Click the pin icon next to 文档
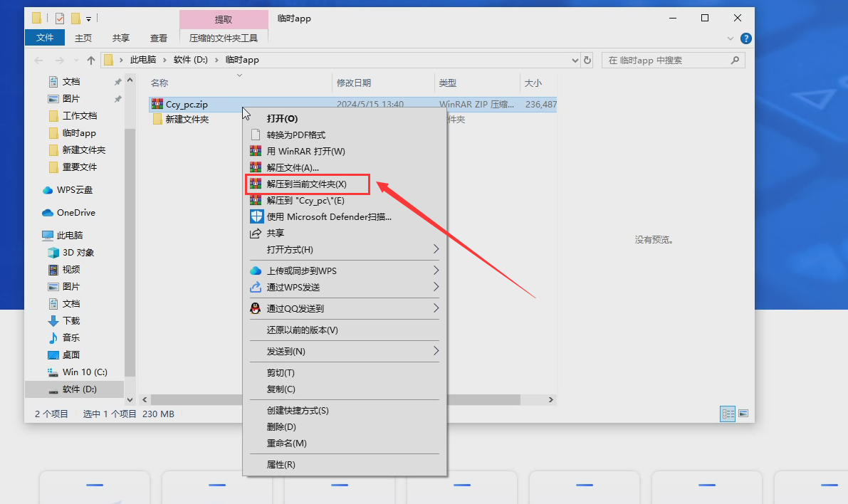This screenshot has width=848, height=504. tap(119, 80)
